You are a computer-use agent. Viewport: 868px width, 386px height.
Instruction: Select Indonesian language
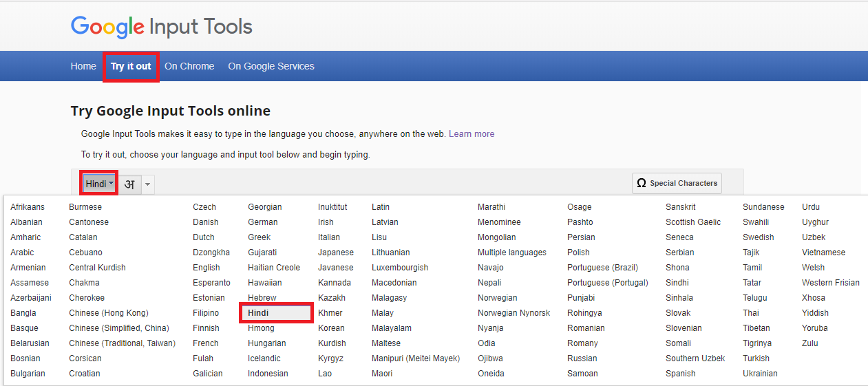(x=268, y=373)
